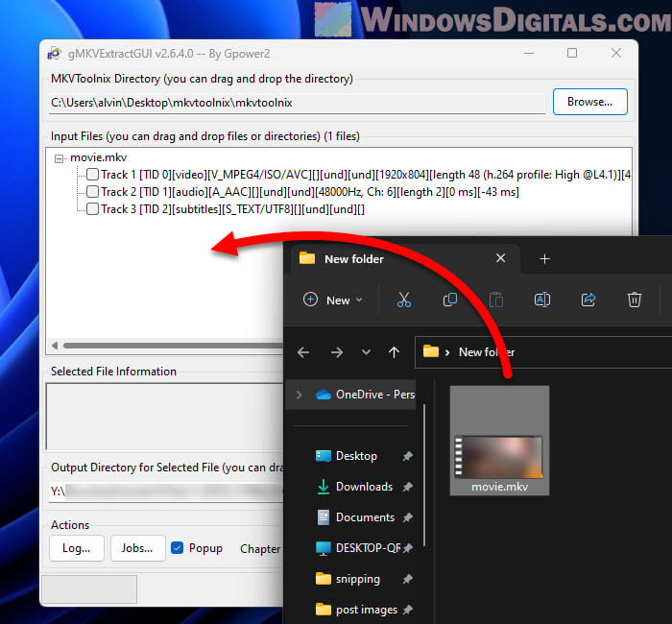672x624 pixels.
Task: Click the horizontal scrollbar track in input files list
Action: tap(173, 345)
